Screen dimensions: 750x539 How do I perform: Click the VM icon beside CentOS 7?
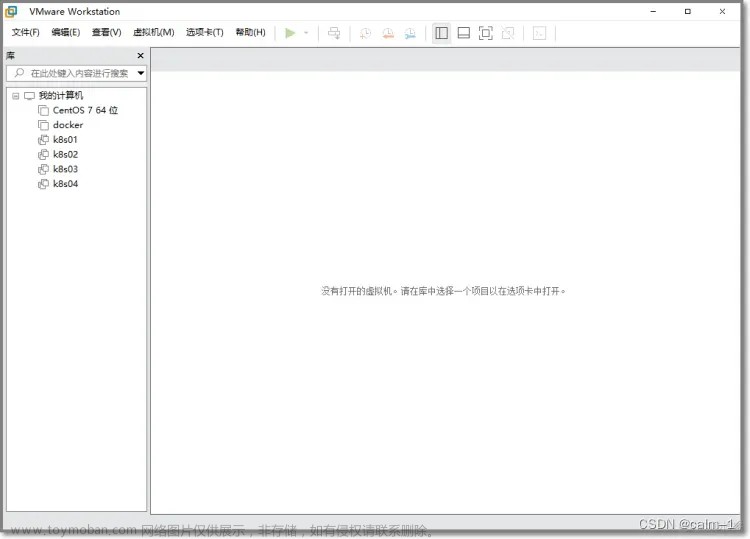pyautogui.click(x=43, y=110)
